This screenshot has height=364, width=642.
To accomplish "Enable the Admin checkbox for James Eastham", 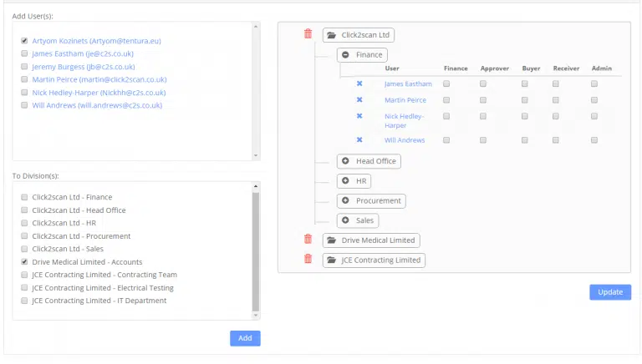I will click(594, 83).
